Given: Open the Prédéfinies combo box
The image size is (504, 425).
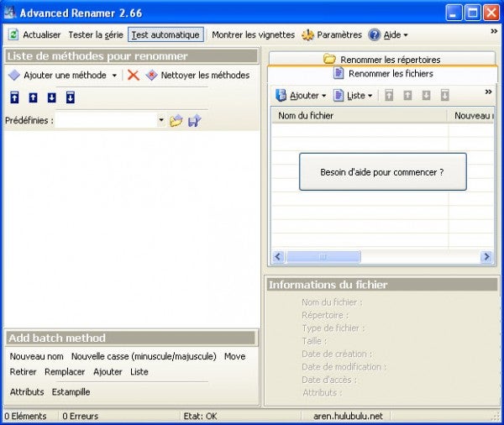Looking at the screenshot, I should coord(110,120).
